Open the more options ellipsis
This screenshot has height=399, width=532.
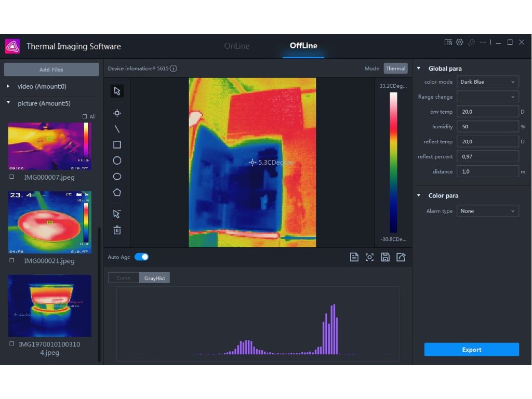pyautogui.click(x=483, y=43)
